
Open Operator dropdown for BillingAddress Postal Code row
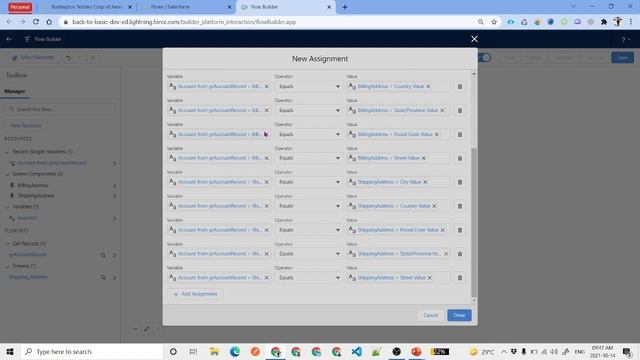309,134
